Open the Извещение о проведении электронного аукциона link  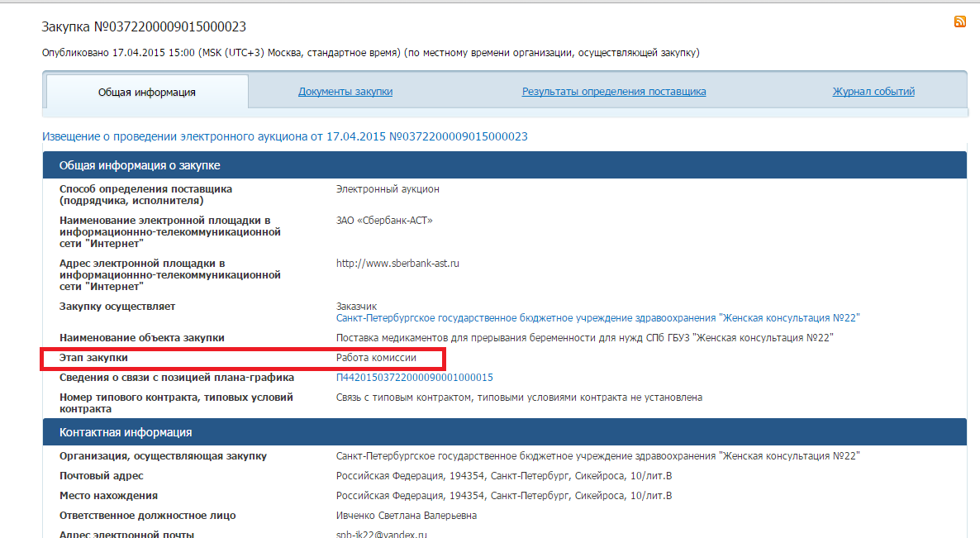click(284, 136)
